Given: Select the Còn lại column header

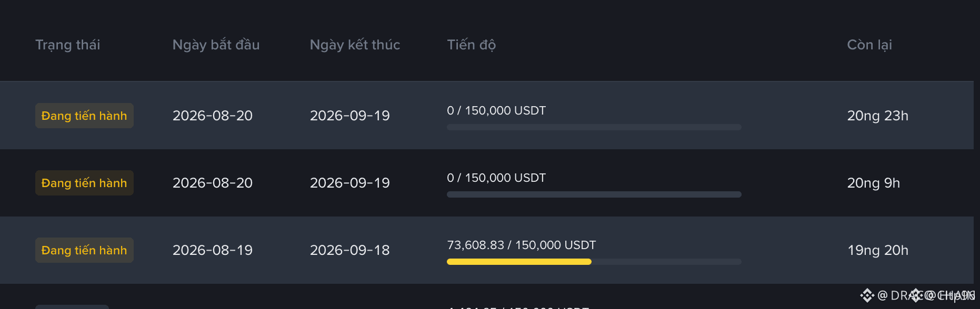Looking at the screenshot, I should pos(869,45).
